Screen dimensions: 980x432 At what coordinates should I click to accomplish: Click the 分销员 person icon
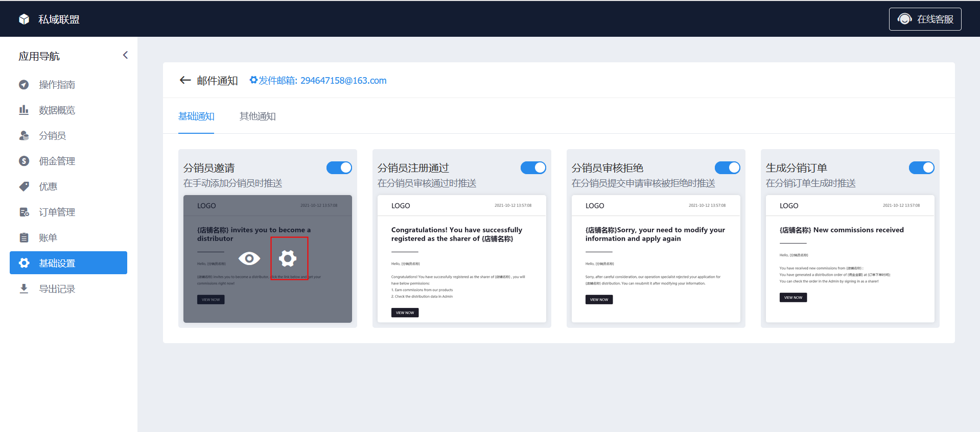(24, 136)
